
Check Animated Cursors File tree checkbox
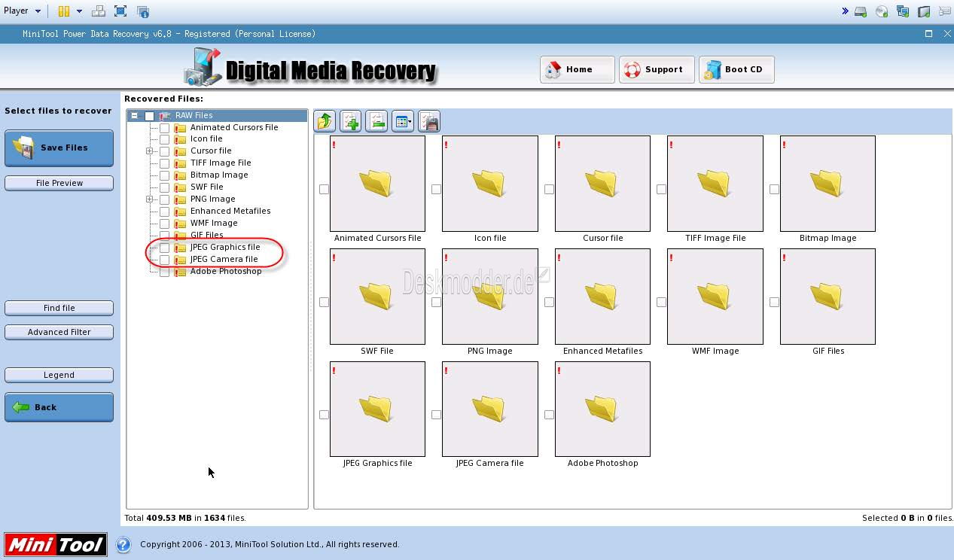[164, 128]
